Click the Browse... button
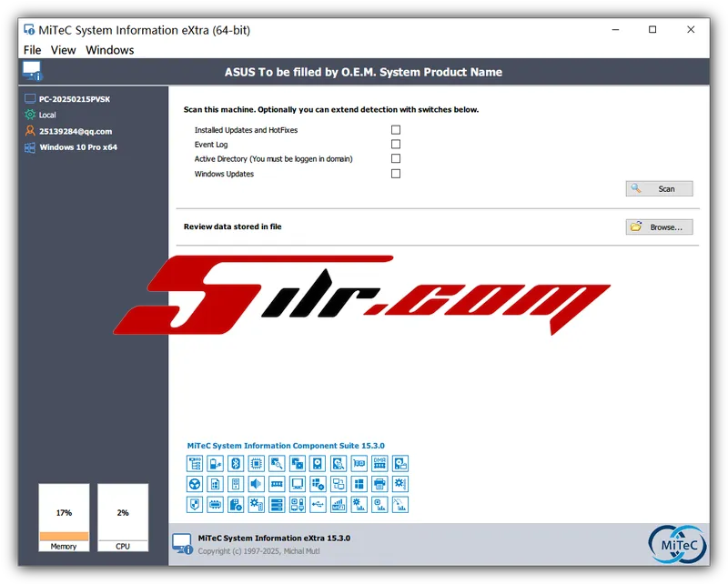The width and height of the screenshot is (728, 584). coord(659,227)
